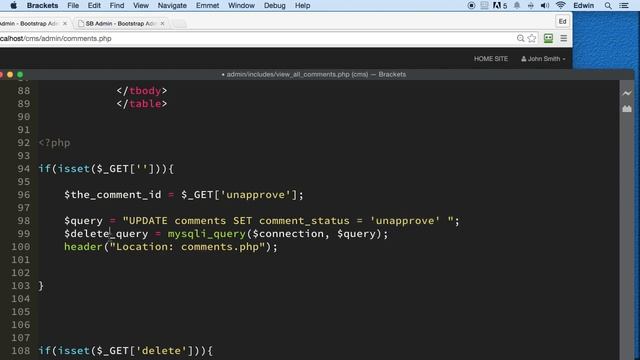The height and width of the screenshot is (360, 640).
Task: Click mysqli_query function on line 99
Action: click(x=207, y=234)
